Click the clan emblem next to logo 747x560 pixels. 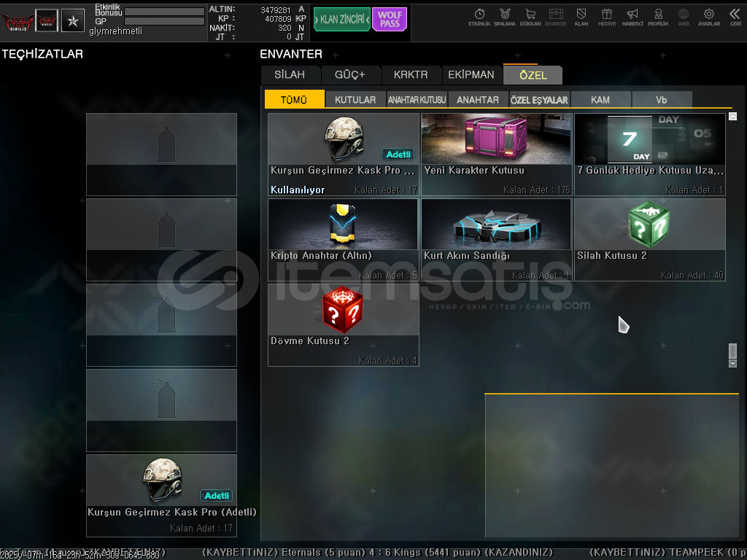tap(47, 20)
